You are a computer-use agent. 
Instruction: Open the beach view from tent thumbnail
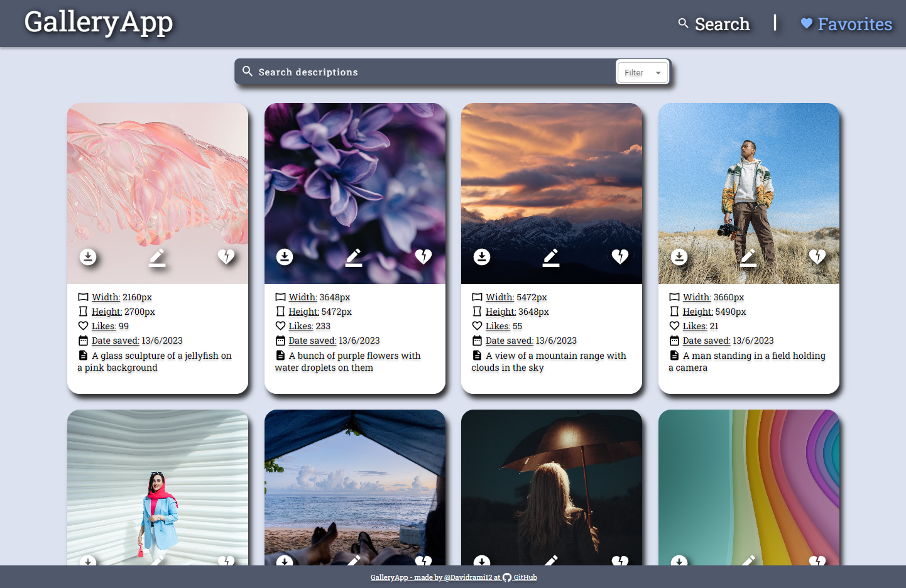(x=355, y=487)
